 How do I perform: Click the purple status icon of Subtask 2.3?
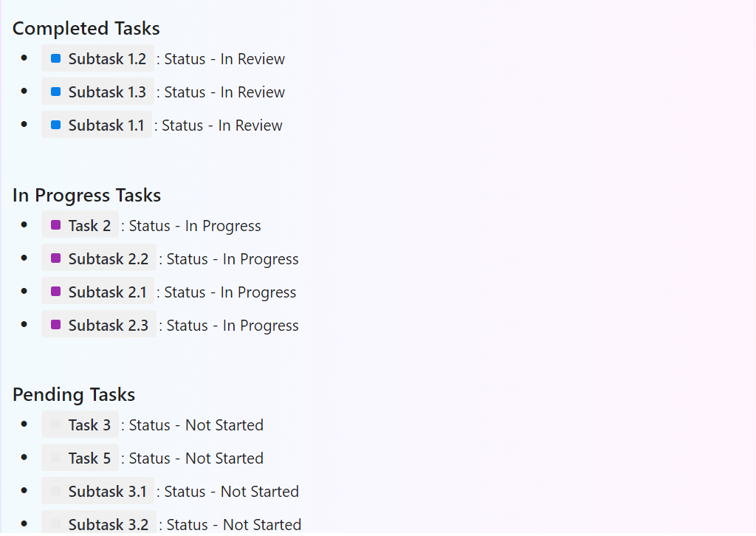56,324
